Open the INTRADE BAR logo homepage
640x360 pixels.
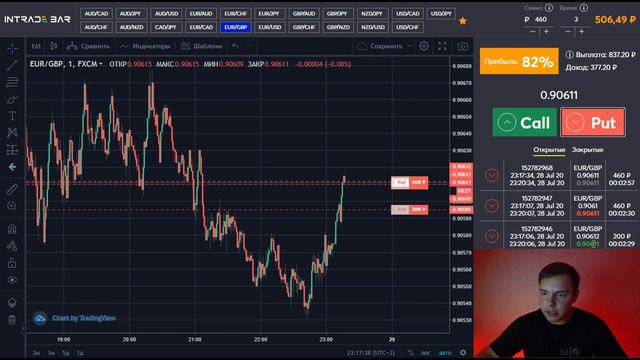tap(38, 19)
